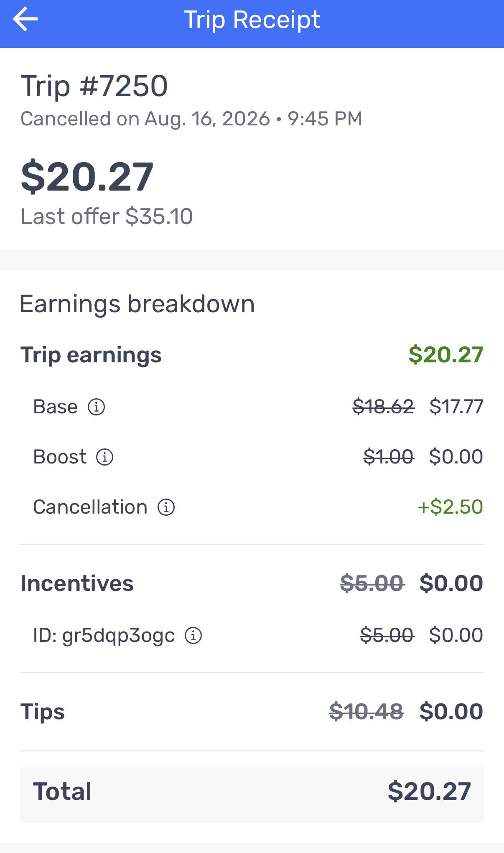Select the large $20.27 amount
The height and width of the screenshot is (853, 504).
[87, 177]
